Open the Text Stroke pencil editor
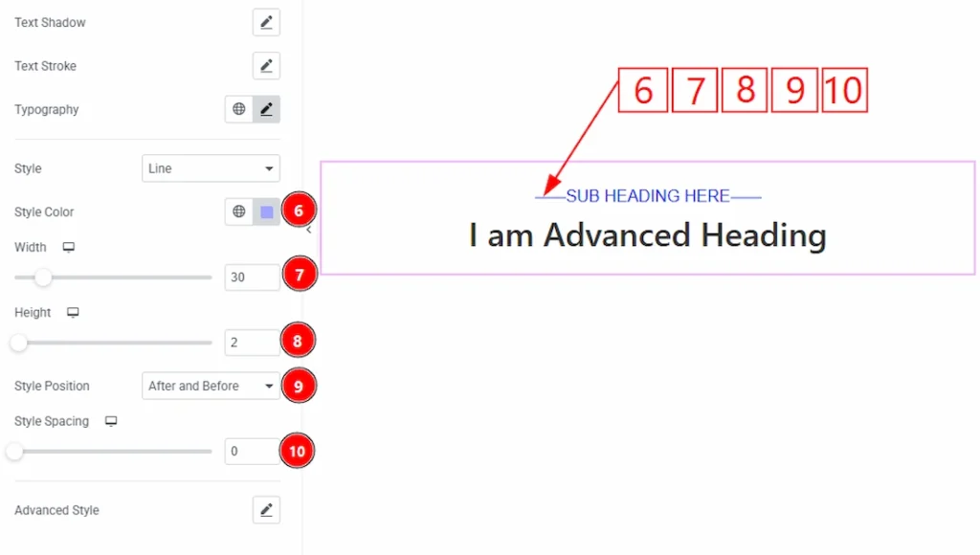The height and width of the screenshot is (555, 980). tap(266, 66)
